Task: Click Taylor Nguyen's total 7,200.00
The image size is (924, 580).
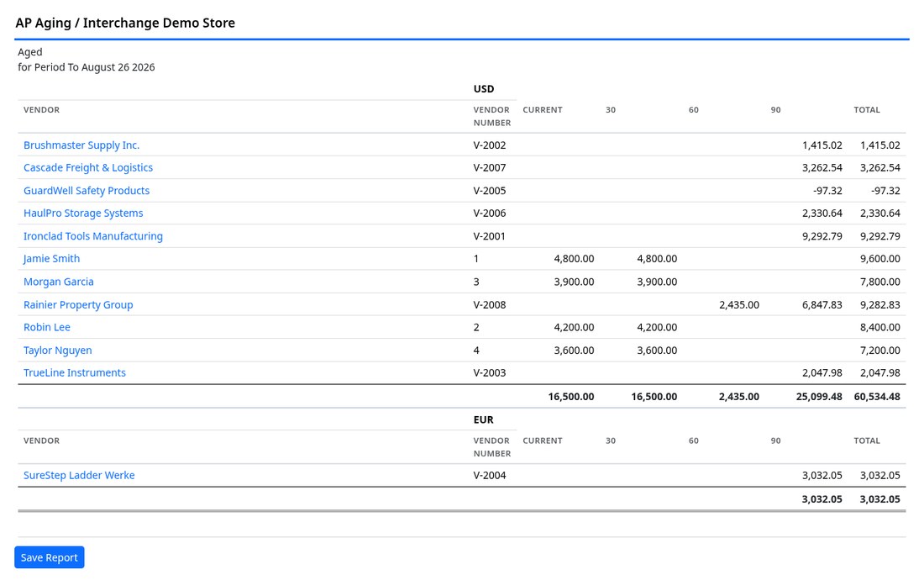Action: pyautogui.click(x=879, y=351)
